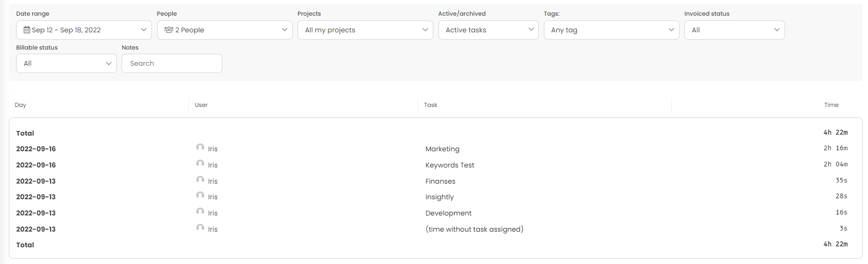Open the Date range dropdown

coord(84,30)
